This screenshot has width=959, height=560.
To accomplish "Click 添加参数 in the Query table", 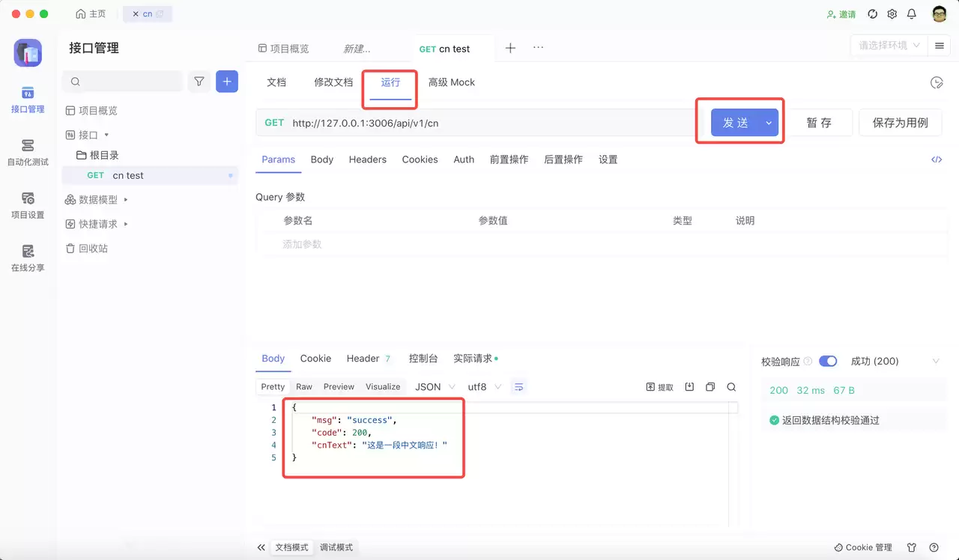I will [302, 244].
